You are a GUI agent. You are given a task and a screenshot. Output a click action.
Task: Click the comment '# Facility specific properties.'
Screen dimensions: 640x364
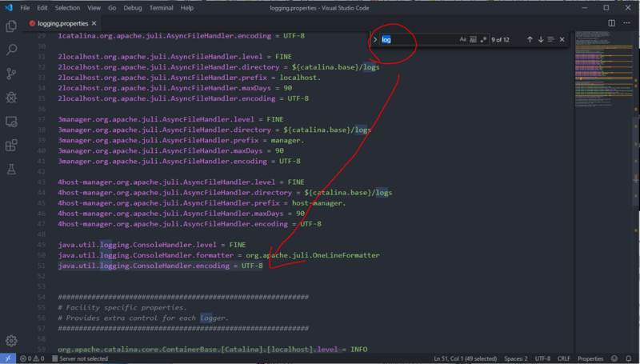122,308
